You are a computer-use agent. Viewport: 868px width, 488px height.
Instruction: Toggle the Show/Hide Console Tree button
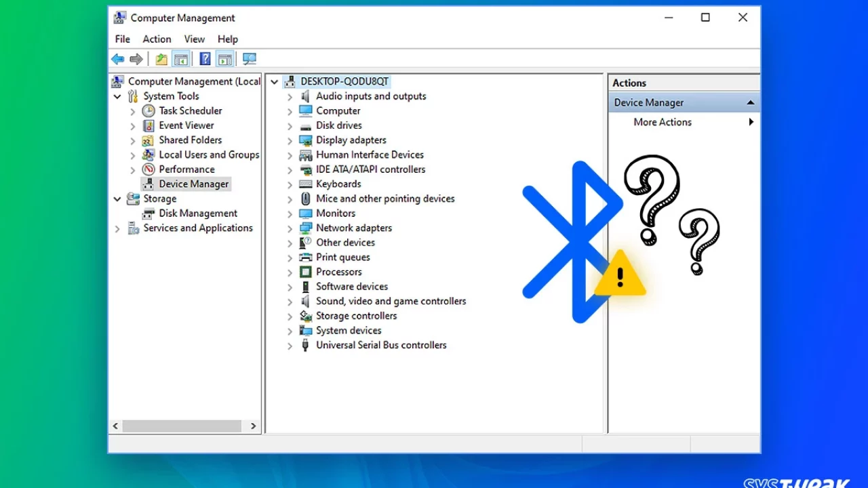pyautogui.click(x=181, y=60)
